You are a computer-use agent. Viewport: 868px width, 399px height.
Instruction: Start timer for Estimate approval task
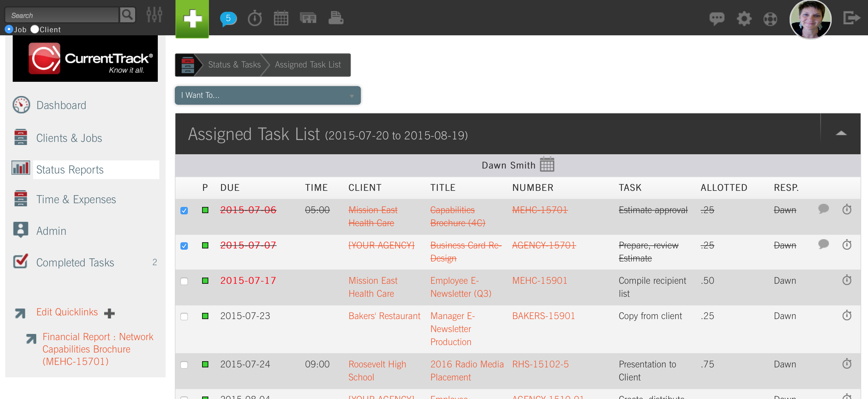[x=847, y=209]
